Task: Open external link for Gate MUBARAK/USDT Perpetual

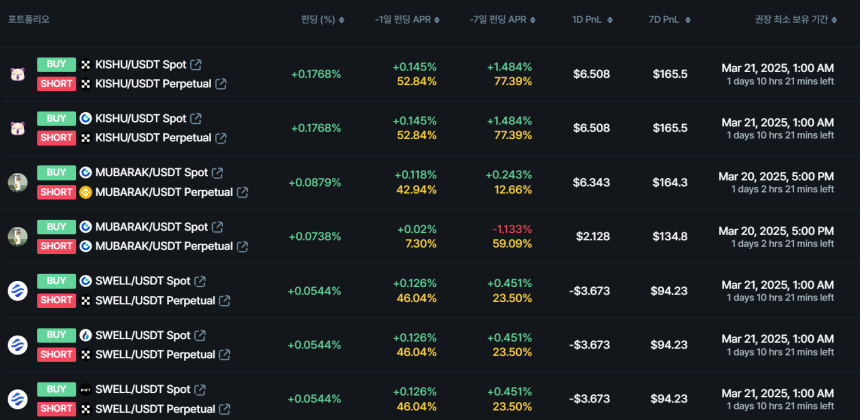Action: (x=242, y=246)
